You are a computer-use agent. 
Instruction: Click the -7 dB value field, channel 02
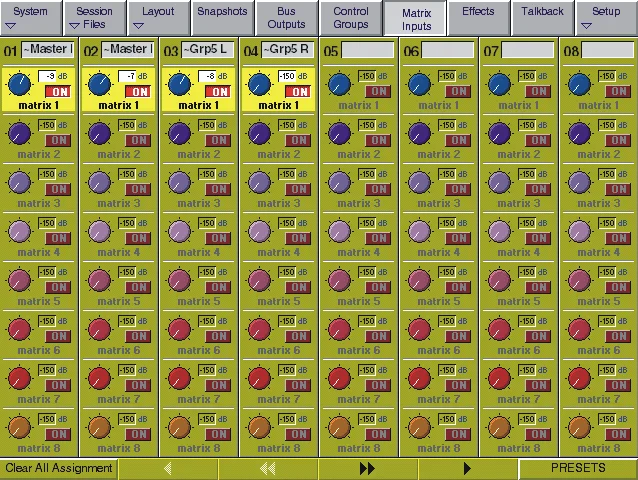127,76
